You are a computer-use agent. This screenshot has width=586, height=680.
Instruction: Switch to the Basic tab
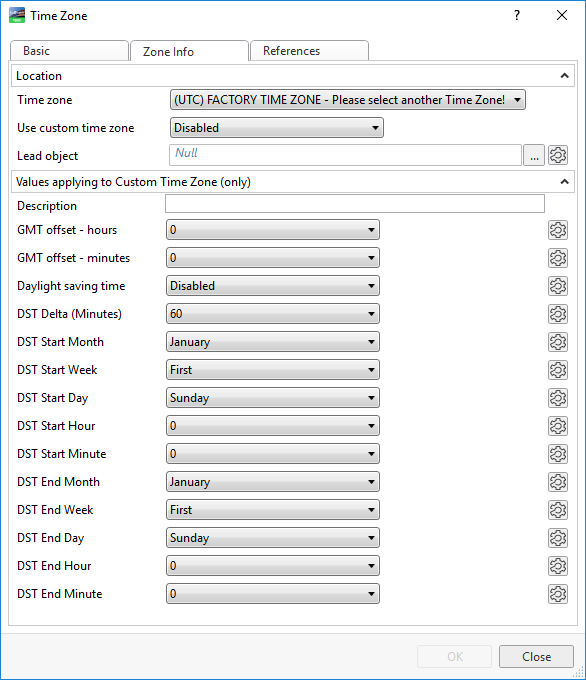tap(69, 51)
